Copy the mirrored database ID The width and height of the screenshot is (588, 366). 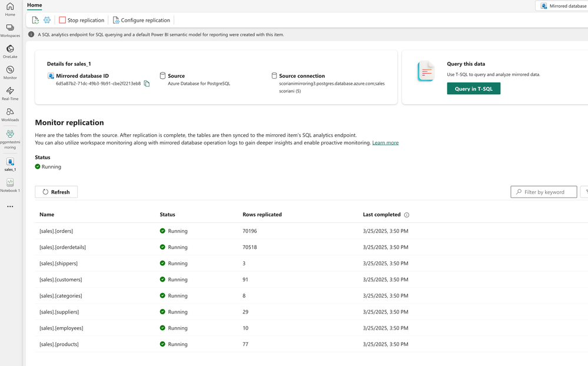[x=147, y=84]
